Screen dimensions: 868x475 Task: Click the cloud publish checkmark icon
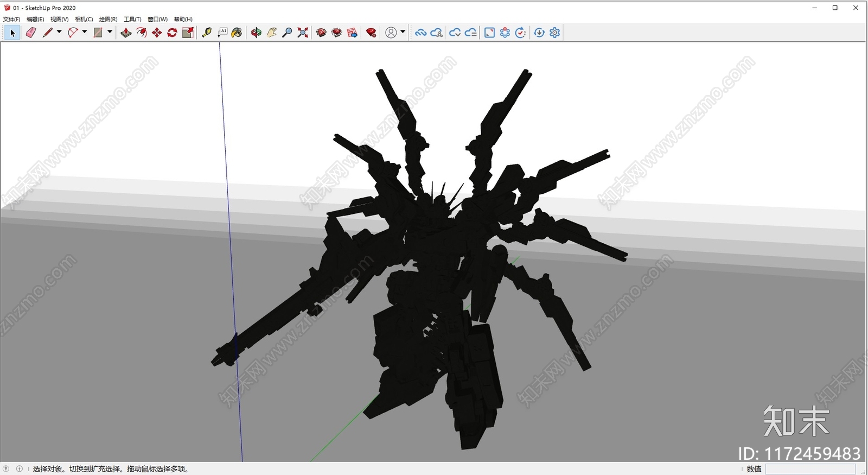point(455,33)
